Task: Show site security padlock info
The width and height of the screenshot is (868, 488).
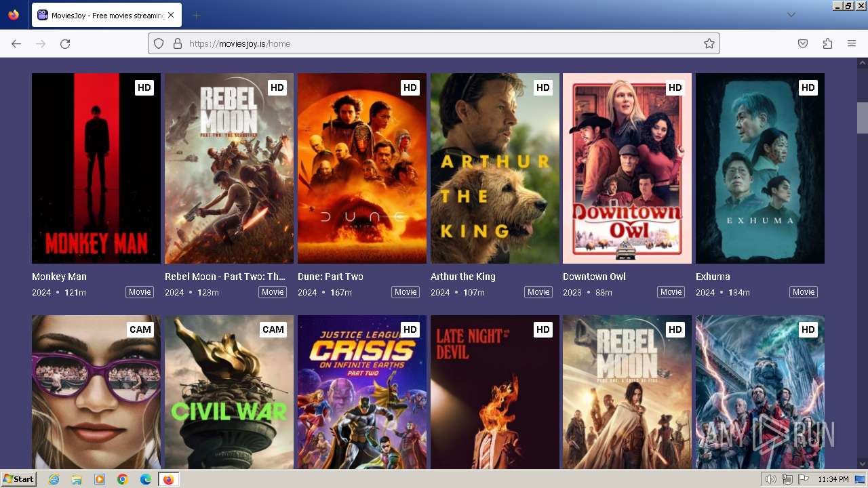Action: tap(178, 43)
